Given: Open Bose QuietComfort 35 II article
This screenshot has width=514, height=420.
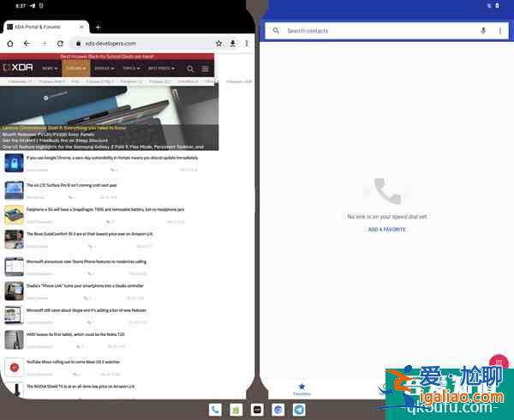Looking at the screenshot, I should pos(89,234).
